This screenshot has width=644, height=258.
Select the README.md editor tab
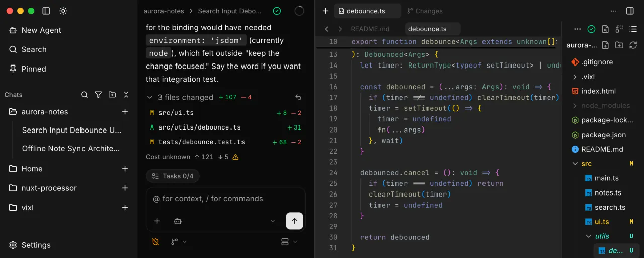click(x=370, y=29)
